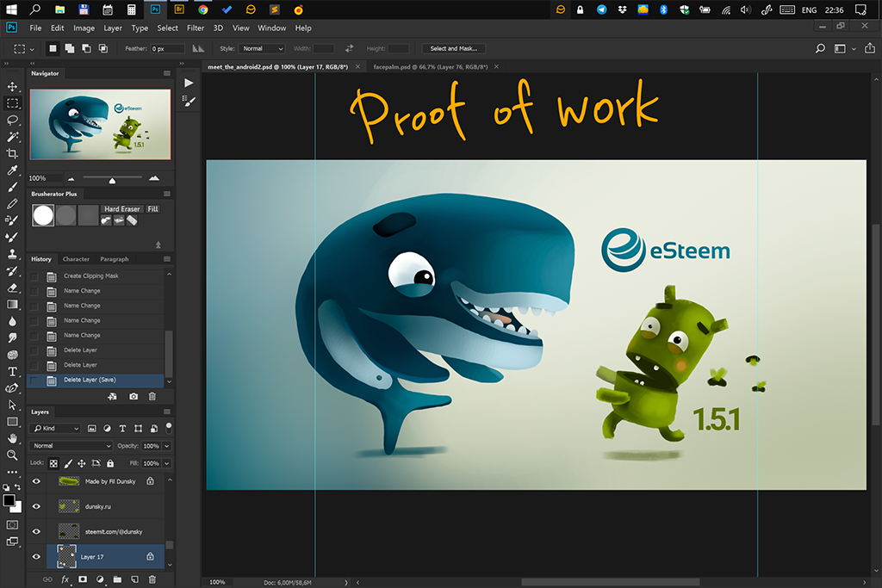This screenshot has height=588, width=882.
Task: Select the Magic Wand tool
Action: (x=12, y=137)
